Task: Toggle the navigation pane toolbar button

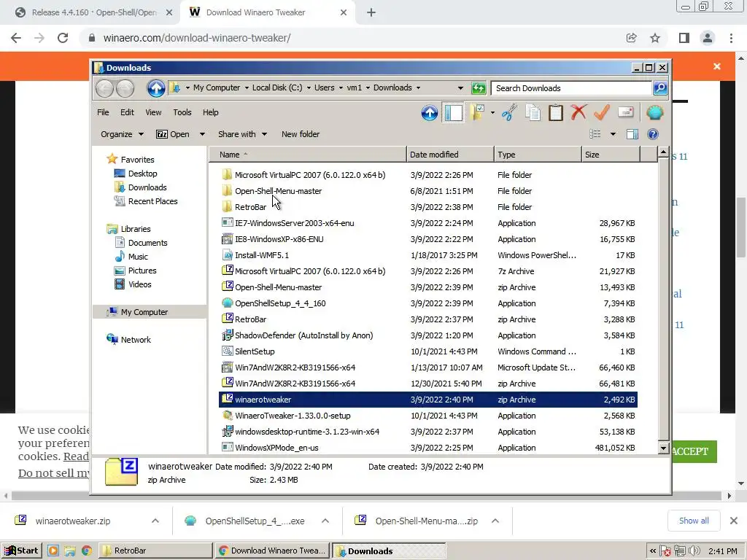Action: [x=453, y=113]
